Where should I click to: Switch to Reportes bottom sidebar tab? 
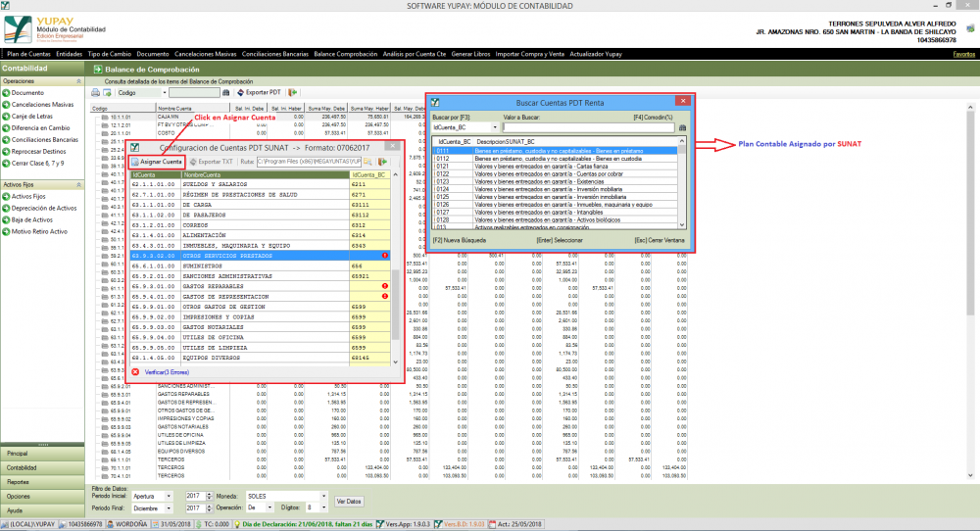pos(42,482)
